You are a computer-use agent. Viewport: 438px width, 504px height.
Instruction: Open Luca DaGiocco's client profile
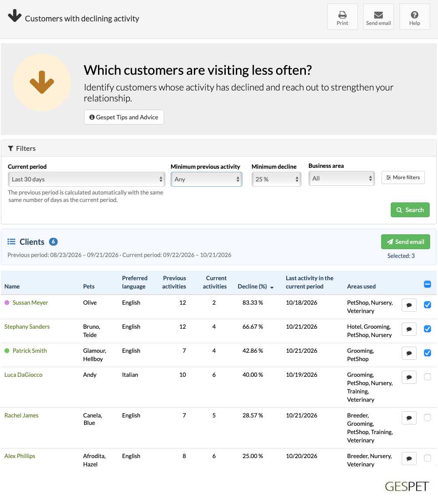23,375
